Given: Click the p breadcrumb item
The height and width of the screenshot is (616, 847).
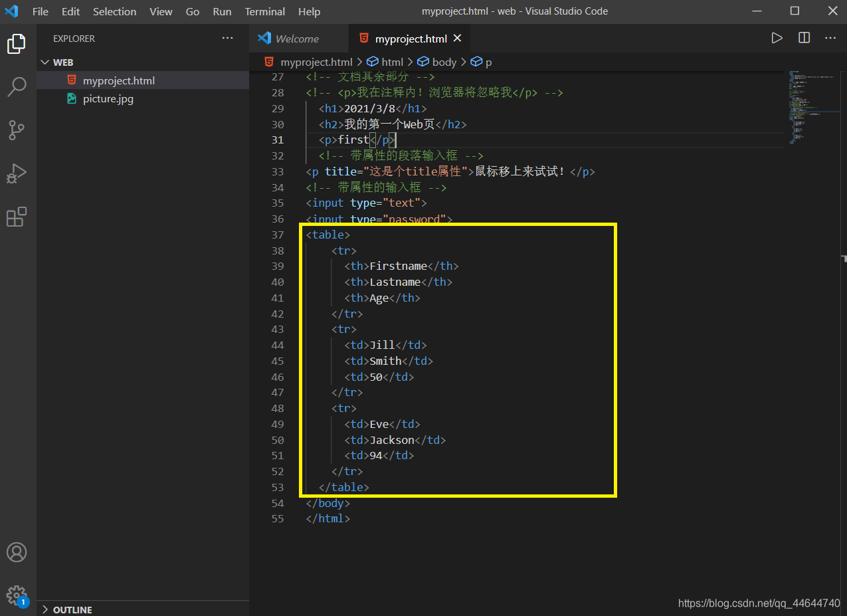Looking at the screenshot, I should tap(489, 62).
